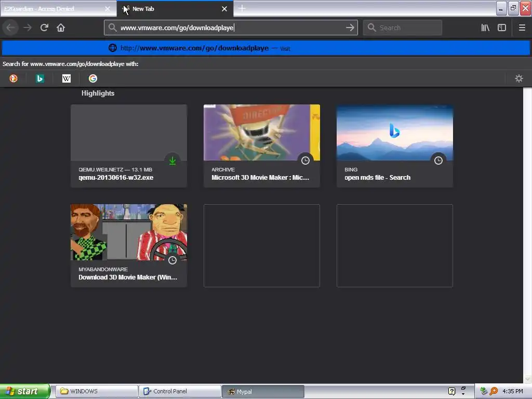Click the 4:35 PM system clock
This screenshot has height=399, width=532.
(513, 391)
